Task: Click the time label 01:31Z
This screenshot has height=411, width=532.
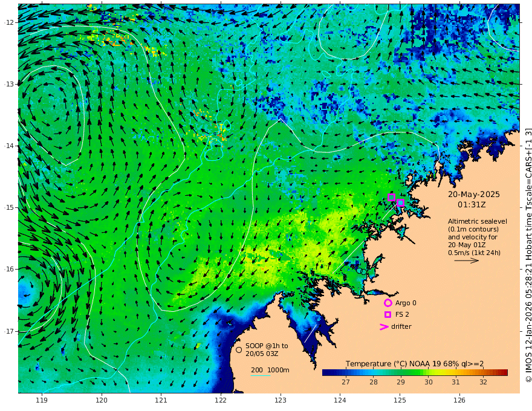Action: [472, 205]
